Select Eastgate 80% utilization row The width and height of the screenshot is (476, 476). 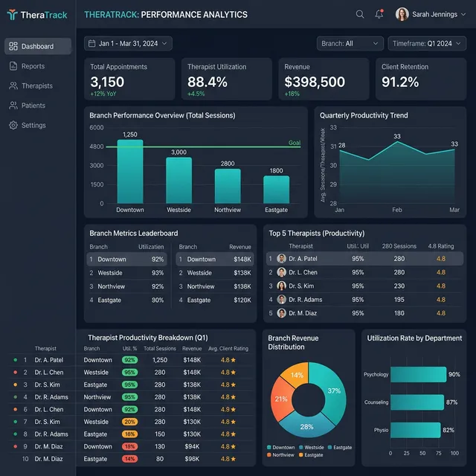point(126,300)
